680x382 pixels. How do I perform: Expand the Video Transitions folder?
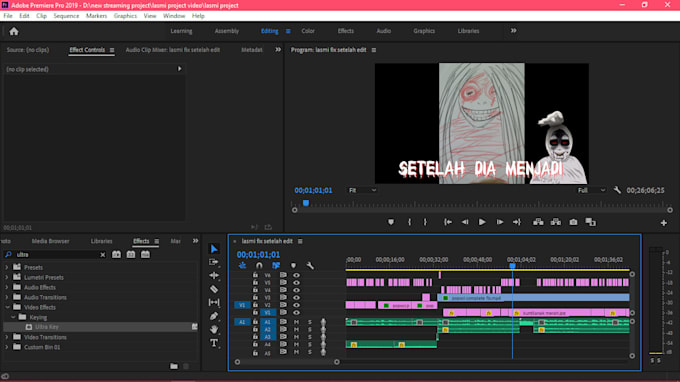coord(7,337)
